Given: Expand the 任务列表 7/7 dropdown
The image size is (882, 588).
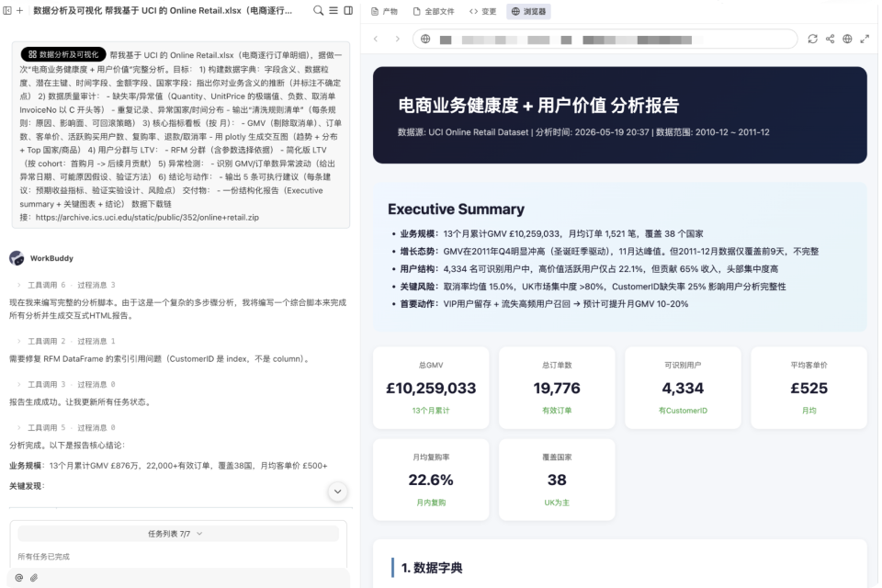Looking at the screenshot, I should (177, 534).
